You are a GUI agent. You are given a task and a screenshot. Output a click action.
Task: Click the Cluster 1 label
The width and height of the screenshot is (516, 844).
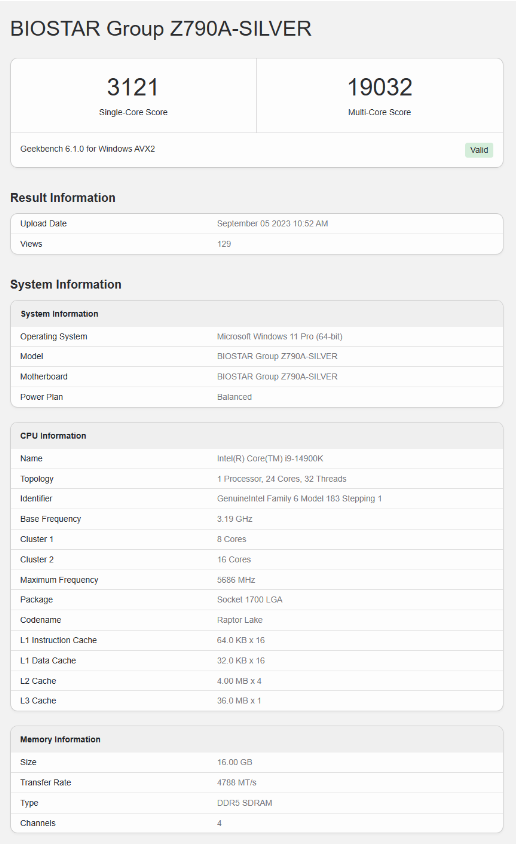click(x=37, y=539)
